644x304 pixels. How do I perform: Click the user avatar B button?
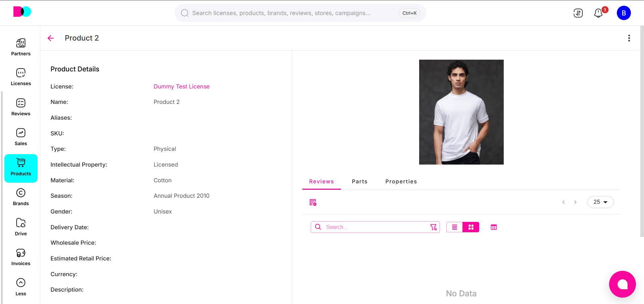[624, 13]
